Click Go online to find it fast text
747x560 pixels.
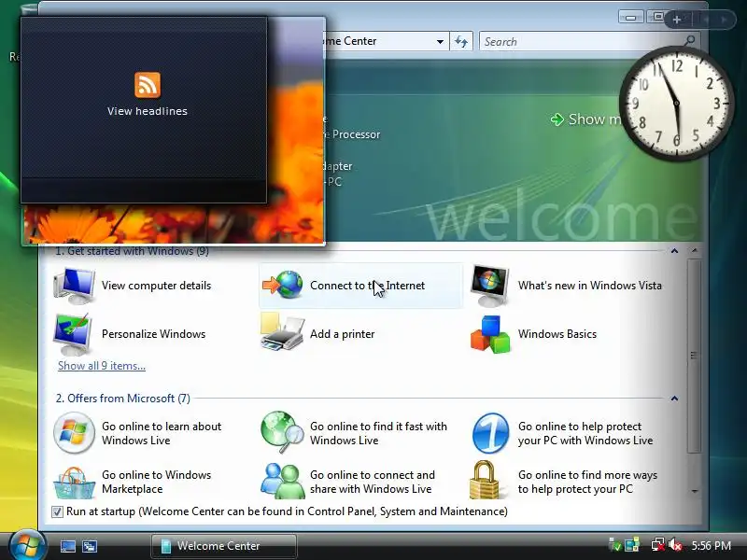click(379, 433)
